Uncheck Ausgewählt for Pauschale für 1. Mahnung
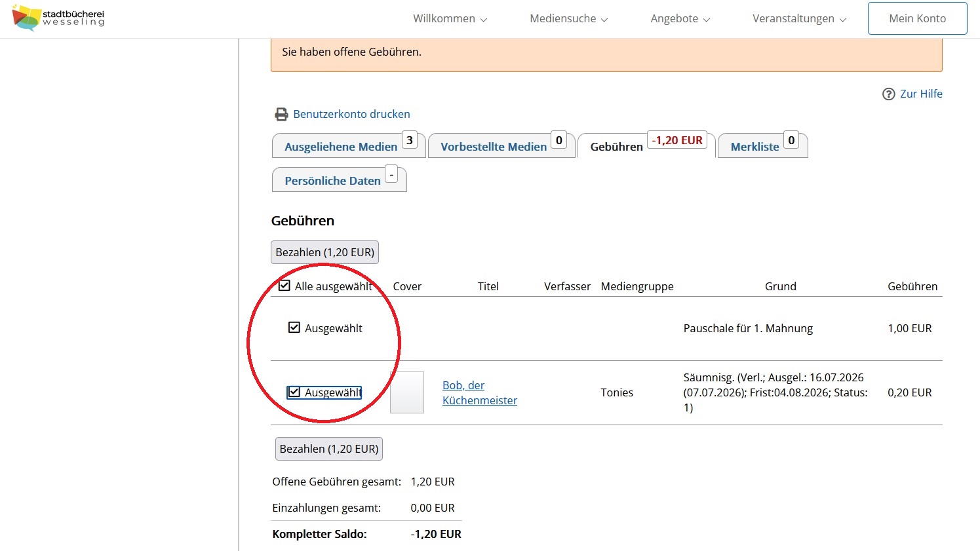The height and width of the screenshot is (551, 980). pyautogui.click(x=294, y=328)
